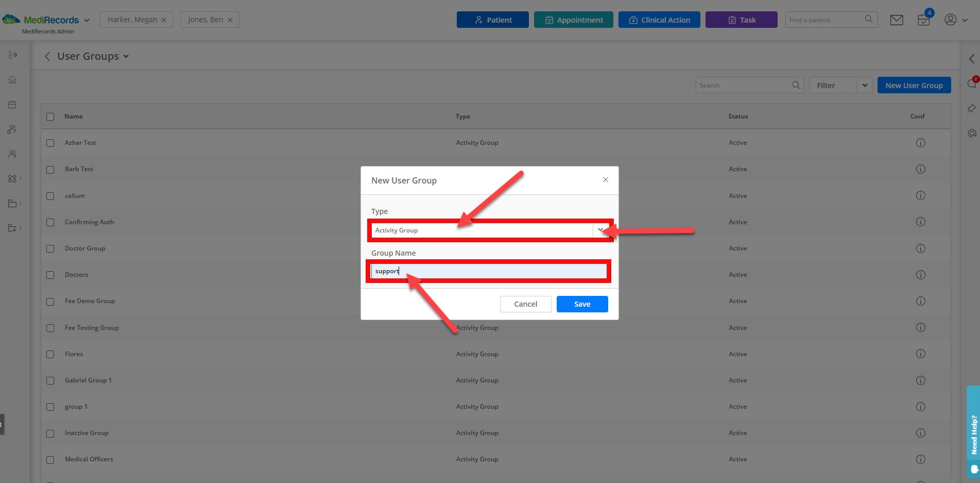
Task: Select the checkbox beside Azhar Test
Action: 50,143
